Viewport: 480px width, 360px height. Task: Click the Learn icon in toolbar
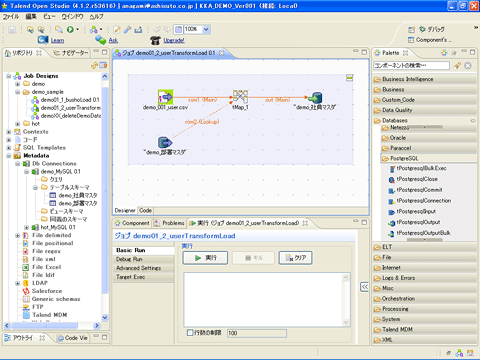tap(43, 40)
